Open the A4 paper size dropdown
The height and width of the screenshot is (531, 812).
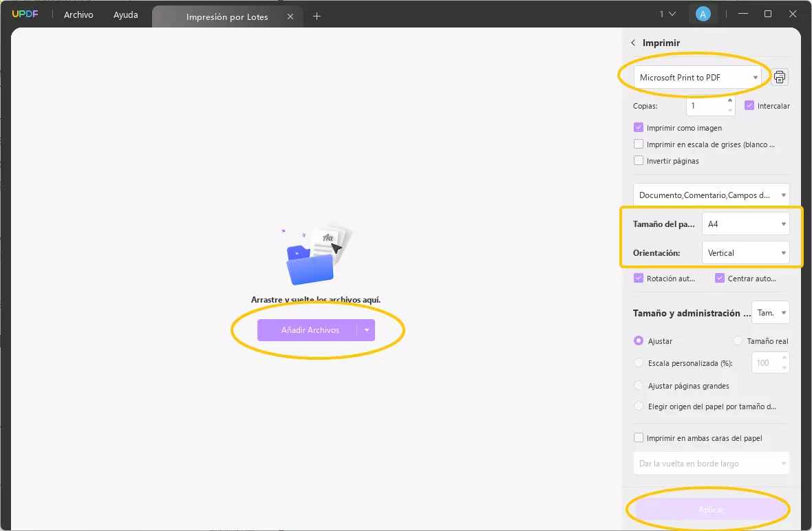click(x=746, y=224)
